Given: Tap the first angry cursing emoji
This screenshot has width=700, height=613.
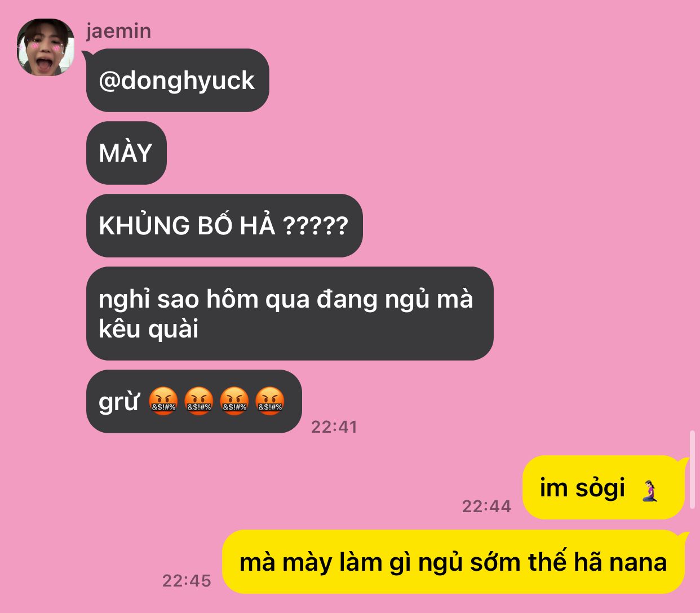Looking at the screenshot, I should point(163,402).
